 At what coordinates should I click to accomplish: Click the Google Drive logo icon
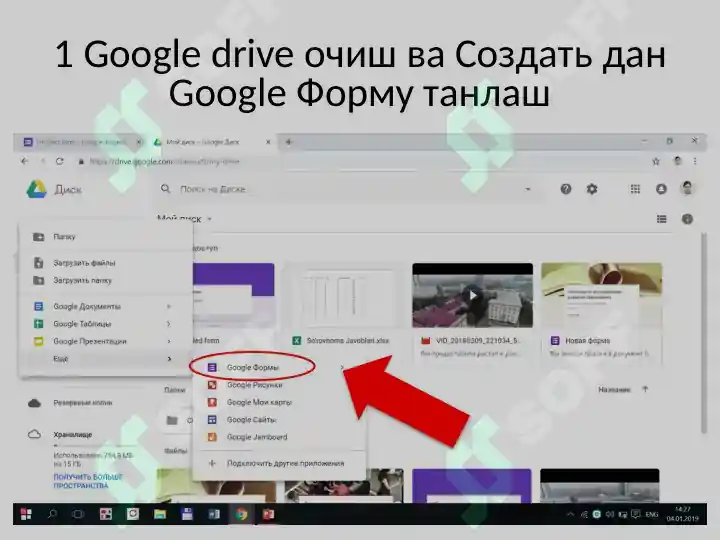point(36,189)
